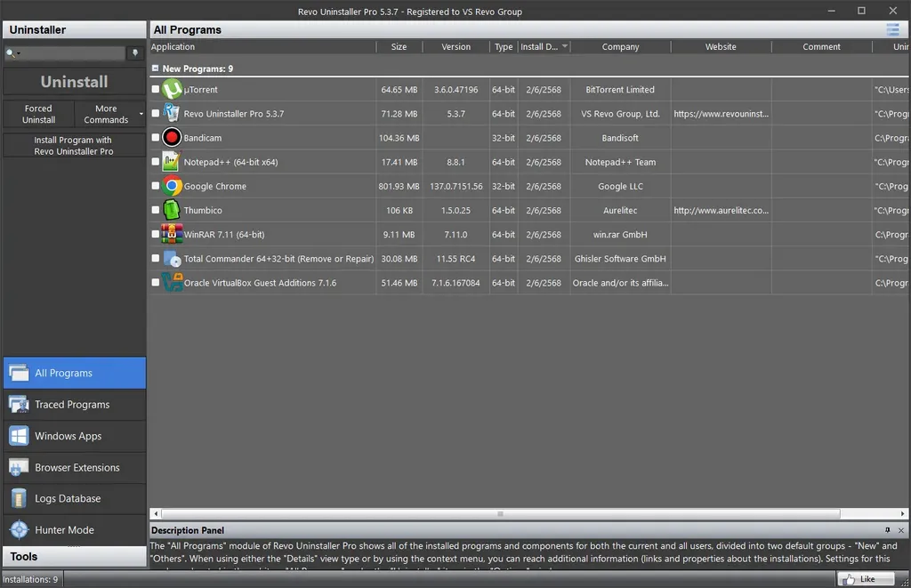Click the search magnifier icon
911x588 pixels.
click(x=11, y=52)
